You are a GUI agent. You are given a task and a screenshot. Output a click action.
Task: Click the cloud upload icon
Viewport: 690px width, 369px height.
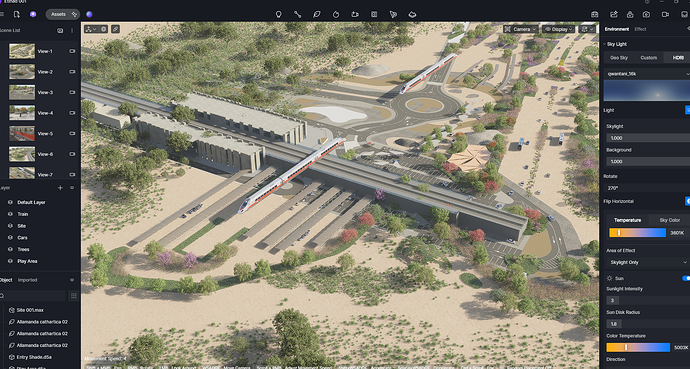click(630, 15)
